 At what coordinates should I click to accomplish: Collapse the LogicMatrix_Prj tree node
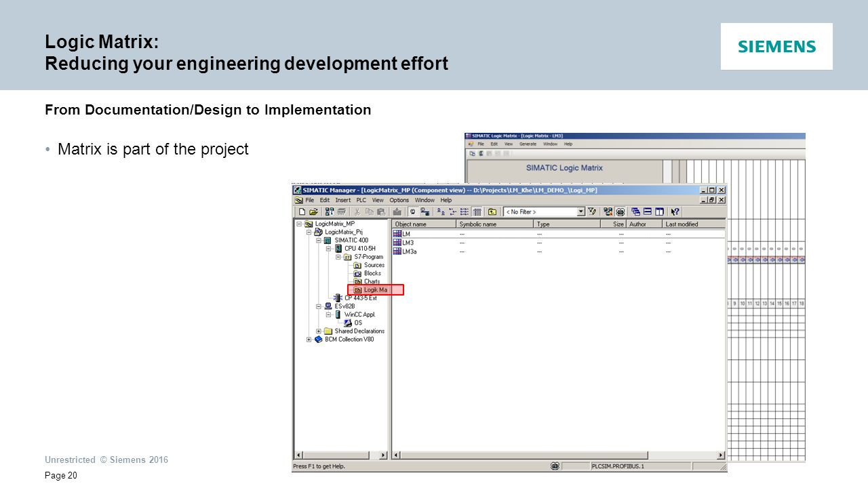pos(309,232)
